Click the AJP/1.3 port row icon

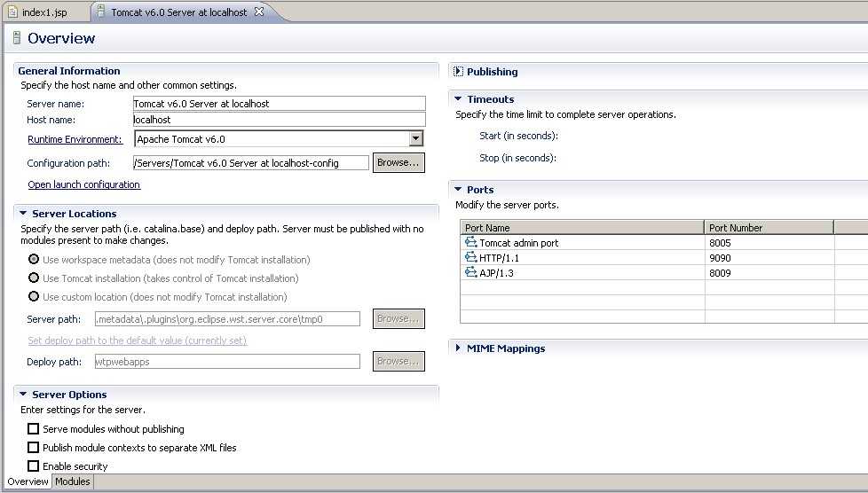click(x=470, y=272)
